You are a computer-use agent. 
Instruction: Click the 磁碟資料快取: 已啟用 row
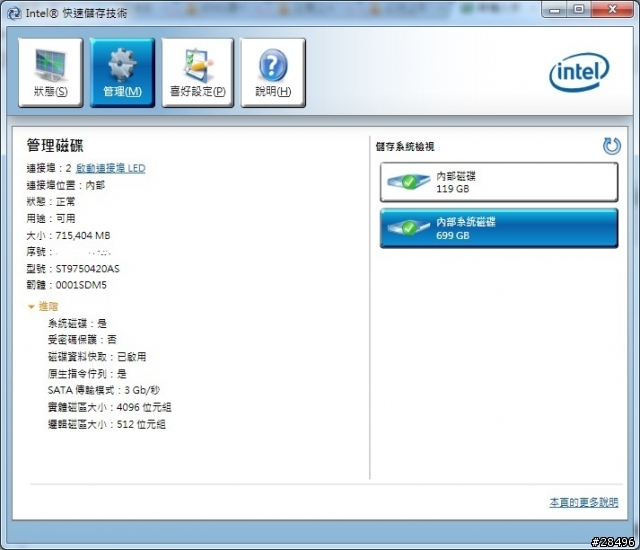click(x=97, y=357)
